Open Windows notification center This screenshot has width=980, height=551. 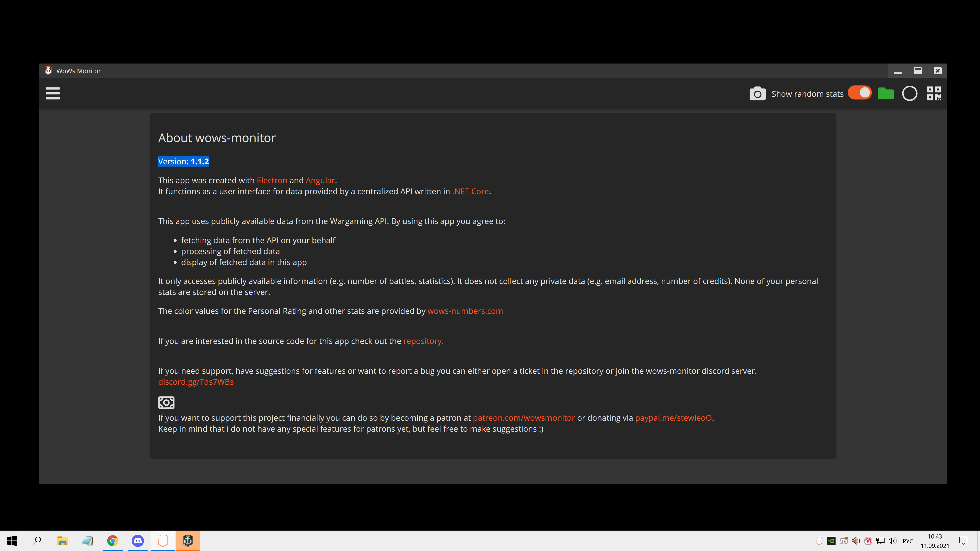coord(963,541)
